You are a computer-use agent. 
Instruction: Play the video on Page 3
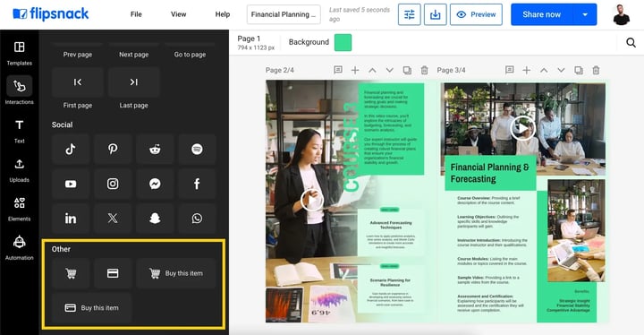(x=522, y=128)
